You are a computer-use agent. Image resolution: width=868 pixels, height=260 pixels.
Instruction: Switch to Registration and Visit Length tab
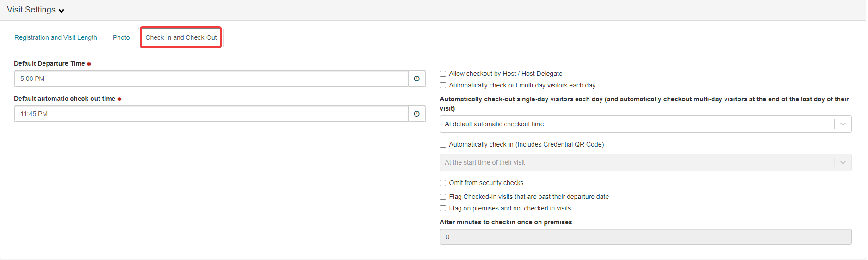[56, 37]
